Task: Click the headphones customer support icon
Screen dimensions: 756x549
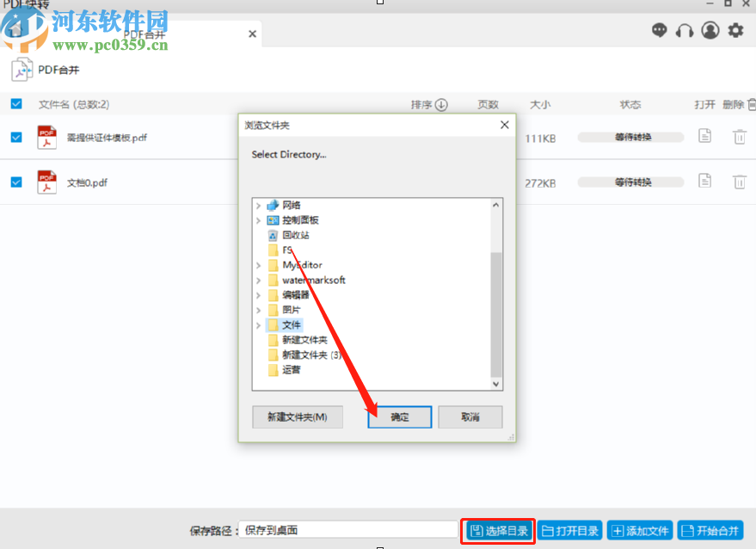Action: click(684, 29)
